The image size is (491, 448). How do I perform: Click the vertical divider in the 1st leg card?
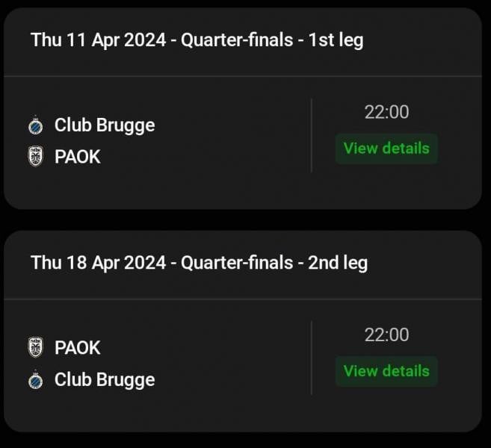pyautogui.click(x=311, y=135)
